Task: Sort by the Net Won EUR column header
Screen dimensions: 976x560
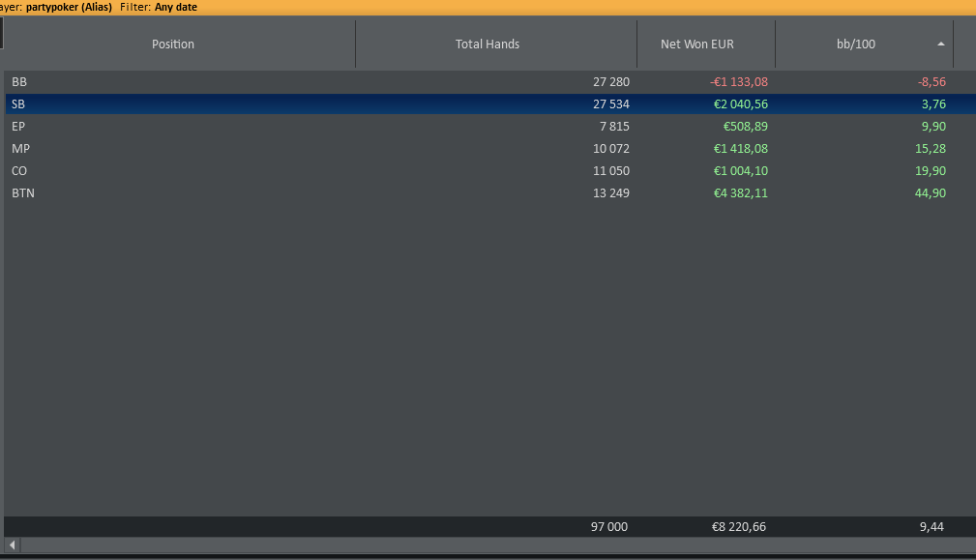Action: point(706,44)
